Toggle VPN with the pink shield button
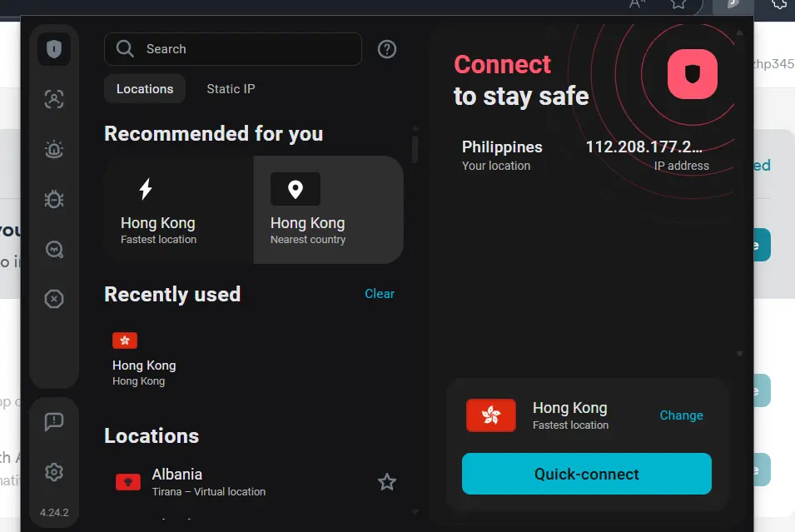Screen dimensions: 795x532 pyautogui.click(x=692, y=74)
